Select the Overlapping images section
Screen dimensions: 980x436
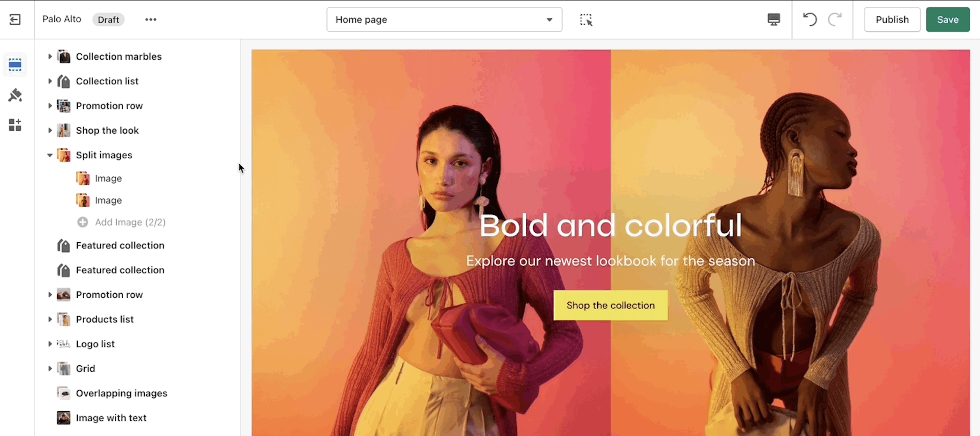pyautogui.click(x=121, y=393)
